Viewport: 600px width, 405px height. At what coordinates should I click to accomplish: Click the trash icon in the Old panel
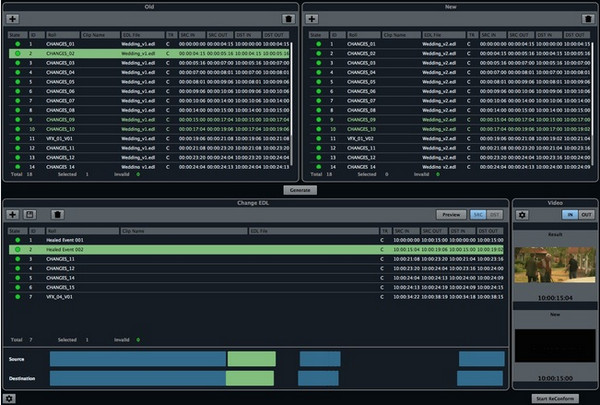(x=289, y=18)
